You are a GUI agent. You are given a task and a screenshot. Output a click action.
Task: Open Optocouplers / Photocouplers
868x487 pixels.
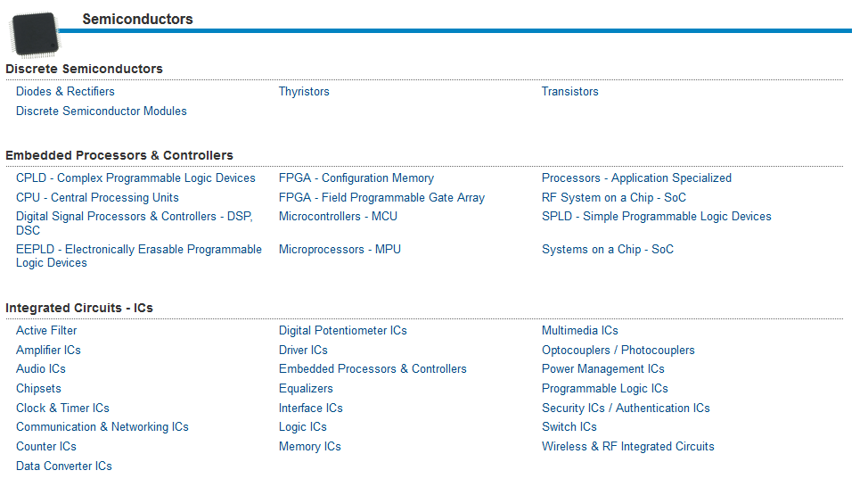tap(618, 351)
